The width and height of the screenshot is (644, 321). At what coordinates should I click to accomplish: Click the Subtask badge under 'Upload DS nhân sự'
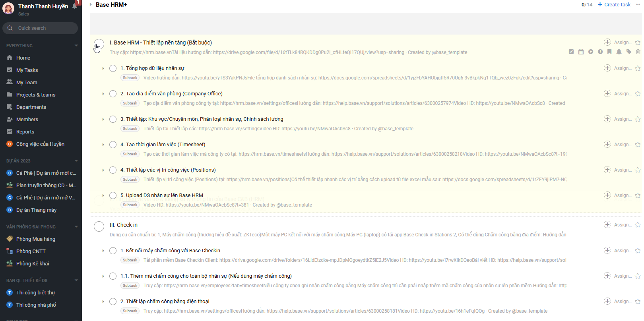pos(130,205)
